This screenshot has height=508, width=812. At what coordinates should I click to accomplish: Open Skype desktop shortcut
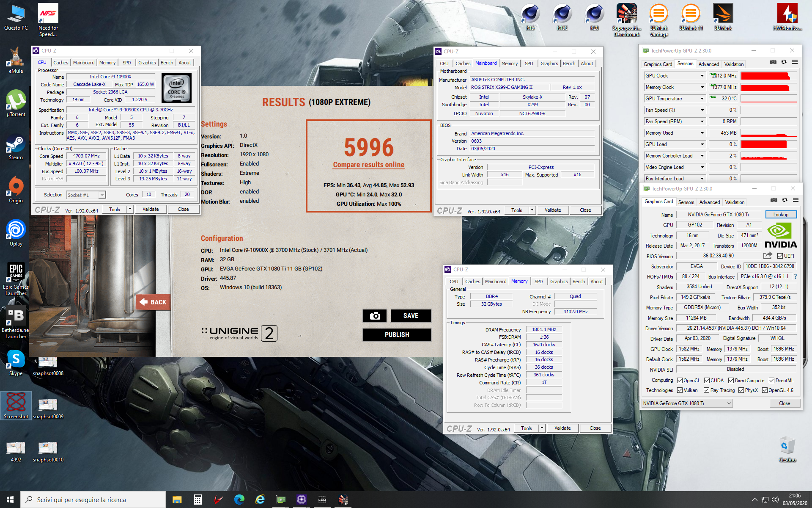click(16, 362)
